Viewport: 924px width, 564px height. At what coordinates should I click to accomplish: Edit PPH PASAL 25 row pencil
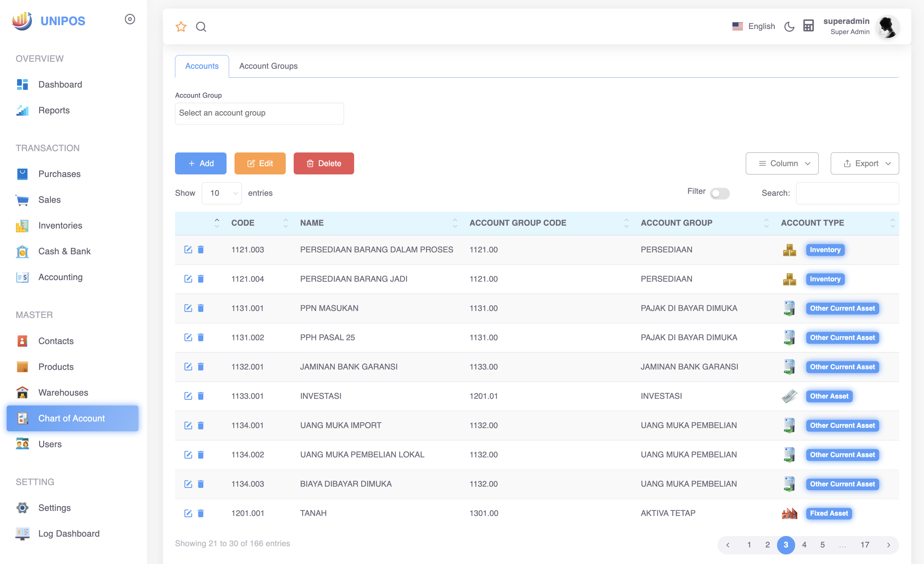tap(188, 337)
